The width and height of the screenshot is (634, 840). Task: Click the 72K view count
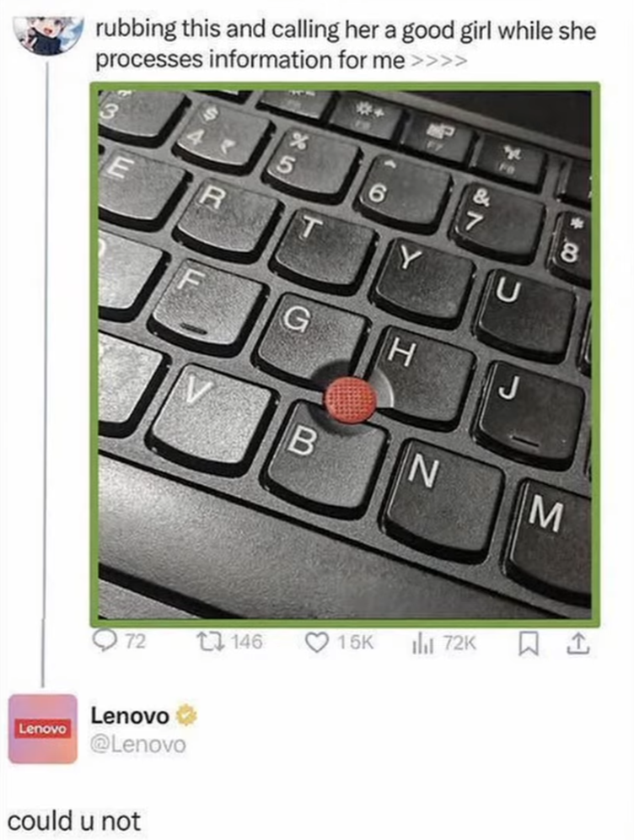459,643
